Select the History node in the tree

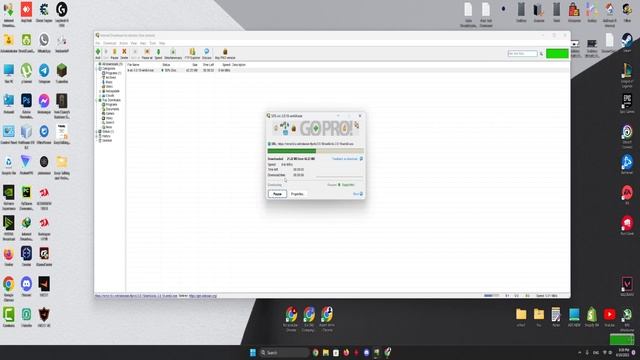[x=105, y=136]
